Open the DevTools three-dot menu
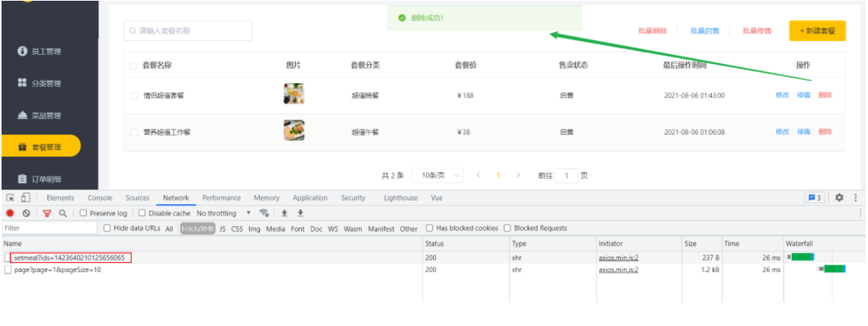 click(x=856, y=197)
